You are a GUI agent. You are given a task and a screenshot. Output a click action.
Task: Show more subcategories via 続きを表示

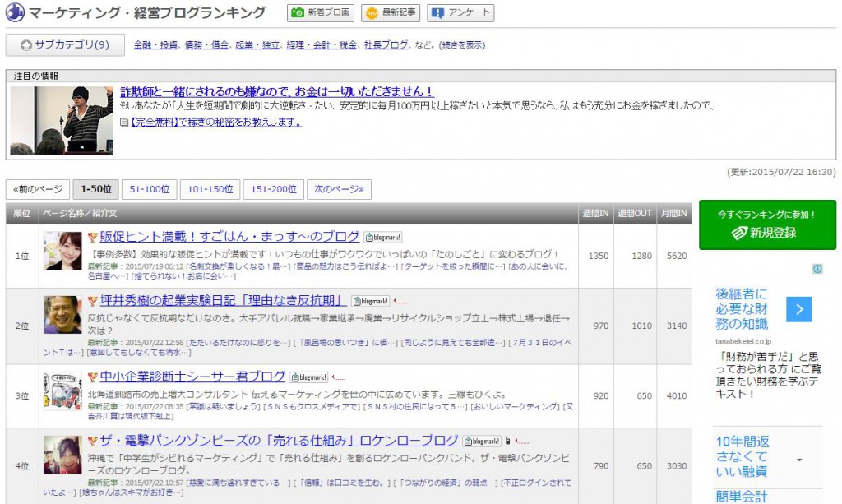point(463,45)
